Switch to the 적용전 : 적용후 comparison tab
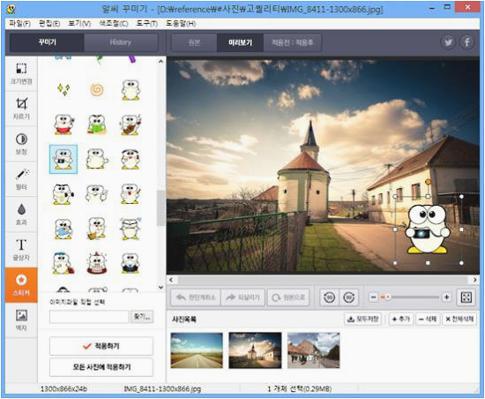The image size is (485, 399). (292, 42)
